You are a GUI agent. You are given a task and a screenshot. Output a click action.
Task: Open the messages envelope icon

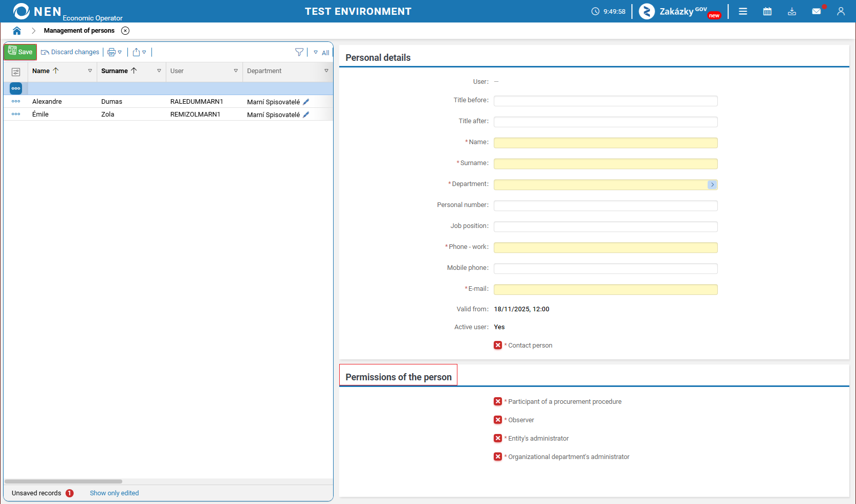pos(817,11)
